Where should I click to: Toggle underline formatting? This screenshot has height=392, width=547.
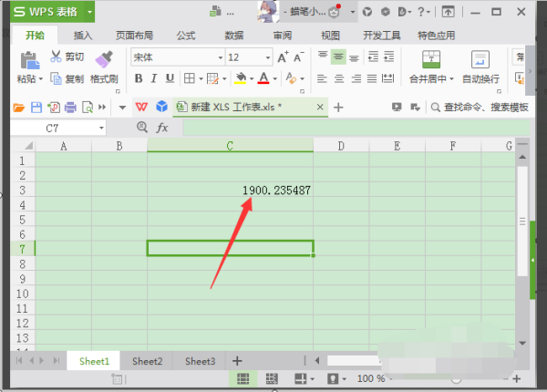170,78
